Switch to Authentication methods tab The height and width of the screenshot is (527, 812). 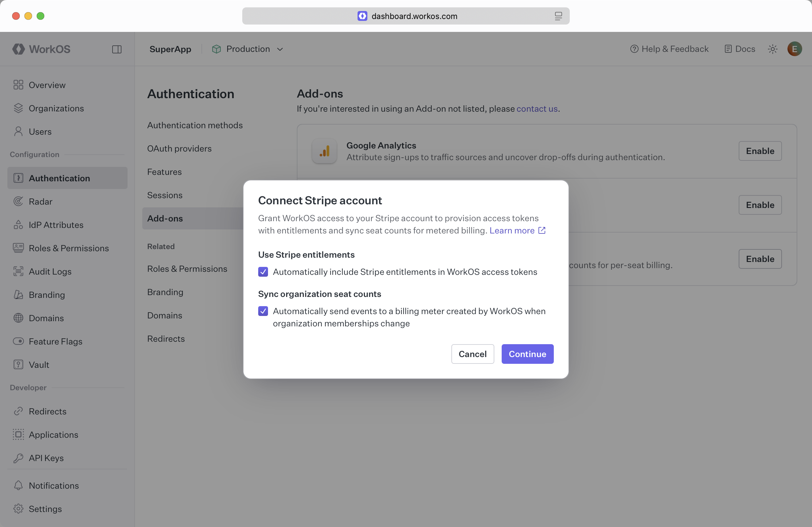coord(195,125)
